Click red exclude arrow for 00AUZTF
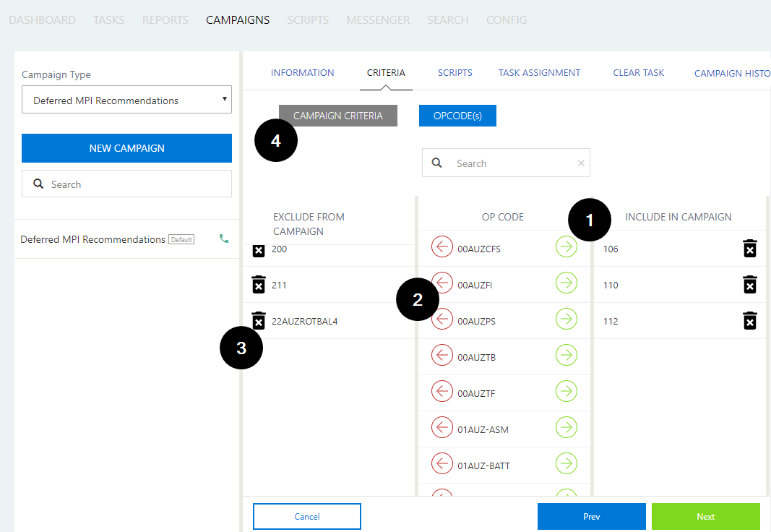771x532 pixels. click(442, 391)
